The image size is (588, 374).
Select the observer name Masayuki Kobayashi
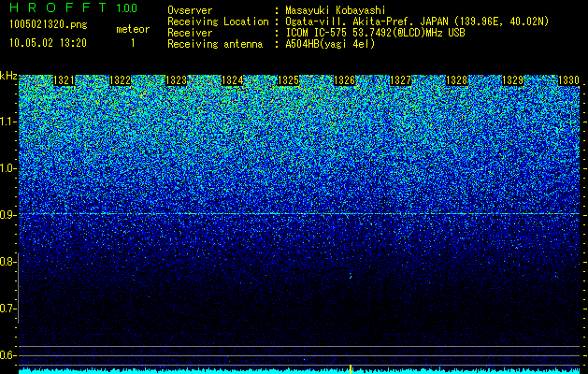click(336, 11)
